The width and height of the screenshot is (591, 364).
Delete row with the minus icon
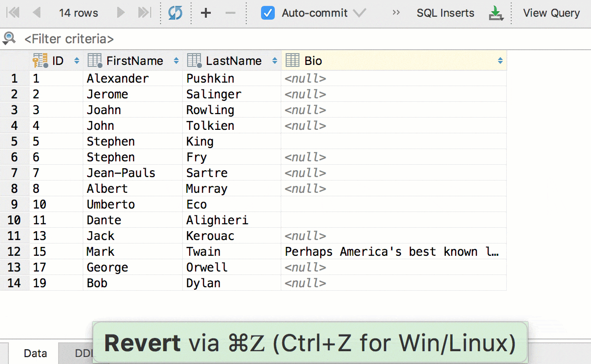point(230,13)
